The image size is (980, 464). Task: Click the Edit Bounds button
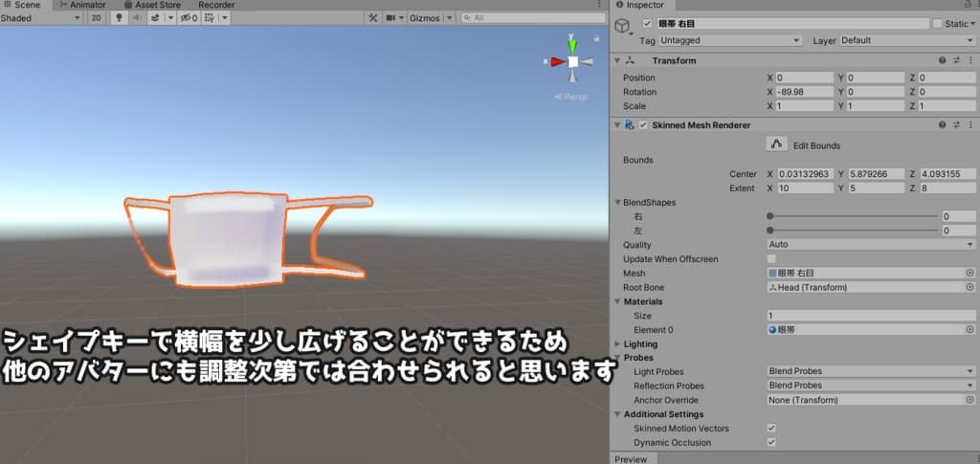[x=776, y=144]
